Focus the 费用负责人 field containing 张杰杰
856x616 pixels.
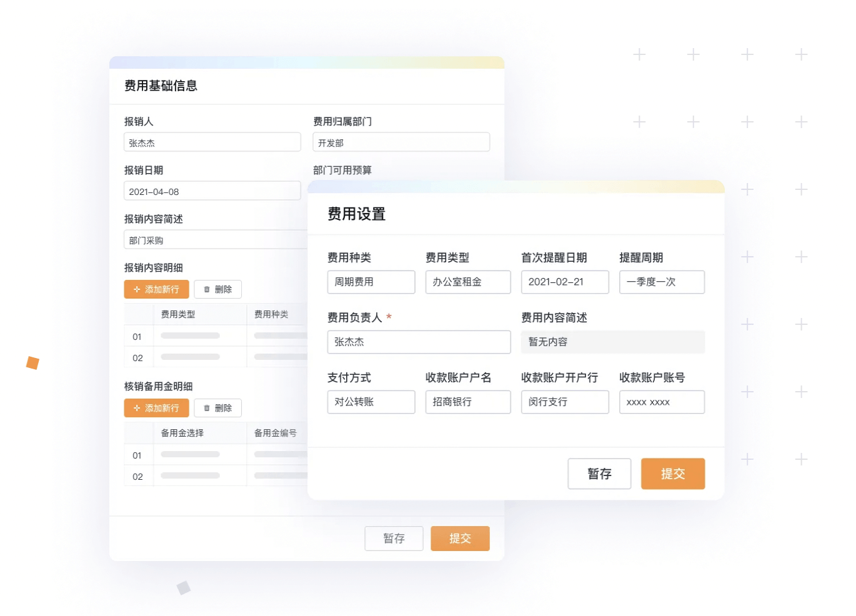(x=419, y=342)
